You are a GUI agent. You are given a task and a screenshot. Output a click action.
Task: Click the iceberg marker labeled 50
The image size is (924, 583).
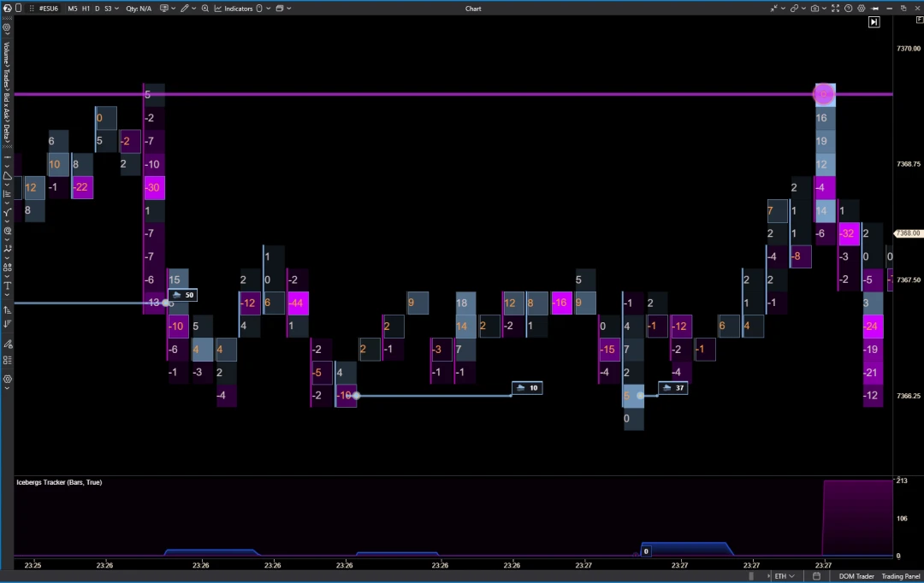(x=183, y=295)
